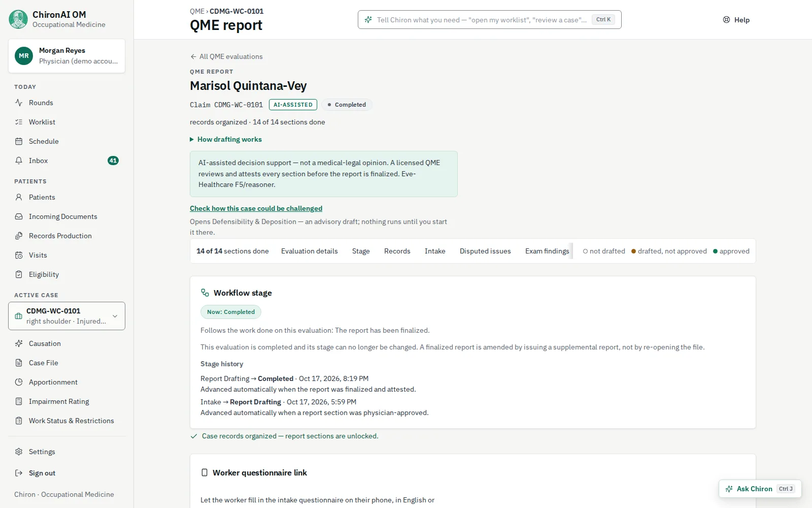Open the Ask Chiron button
The width and height of the screenshot is (812, 508).
(x=760, y=489)
